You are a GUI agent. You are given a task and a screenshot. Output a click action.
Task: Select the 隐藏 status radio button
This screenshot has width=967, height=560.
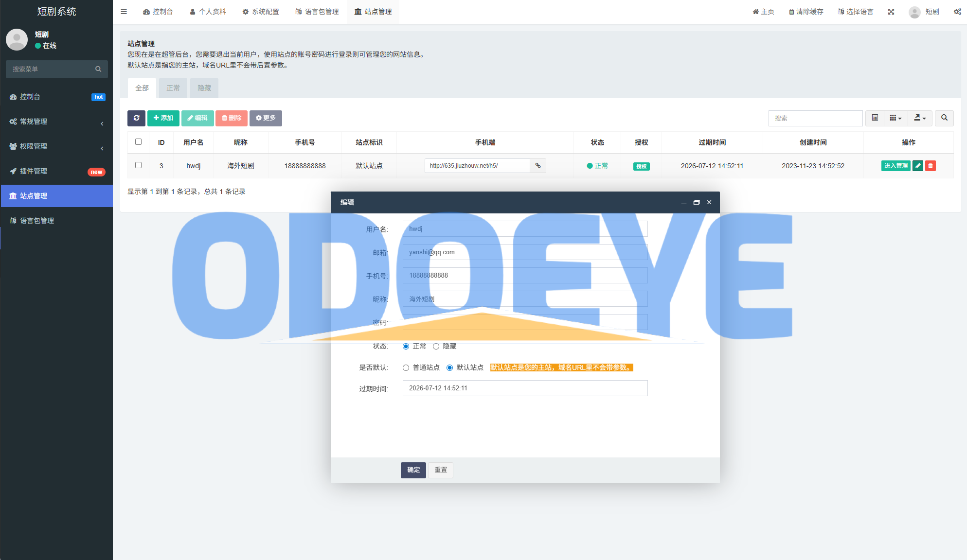[436, 347]
